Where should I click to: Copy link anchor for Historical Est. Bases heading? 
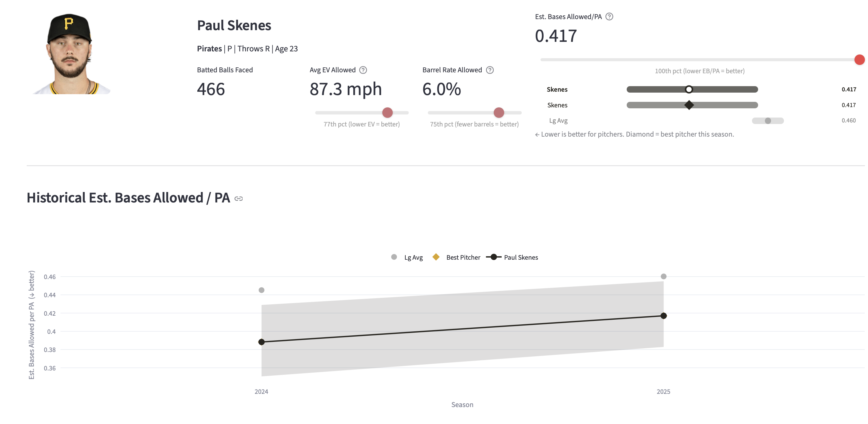(239, 199)
